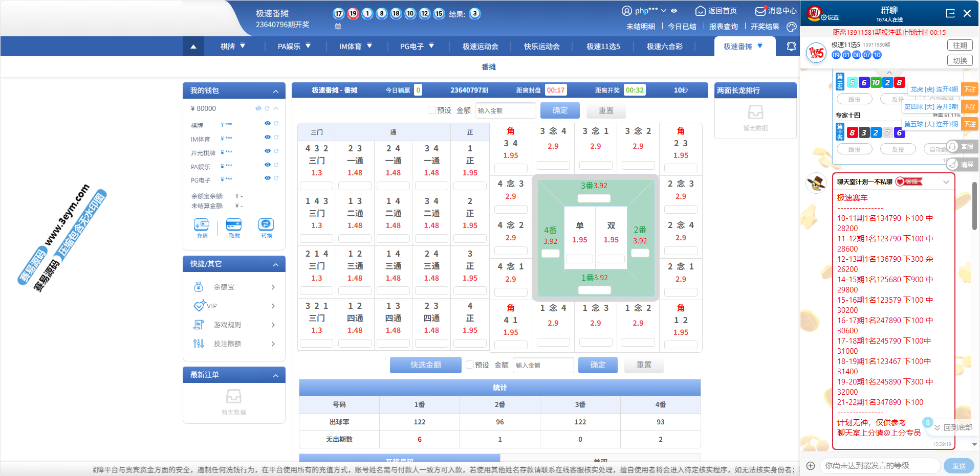Open the 棋牌 dropdown menu
This screenshot has height=476, width=980.
(x=233, y=47)
